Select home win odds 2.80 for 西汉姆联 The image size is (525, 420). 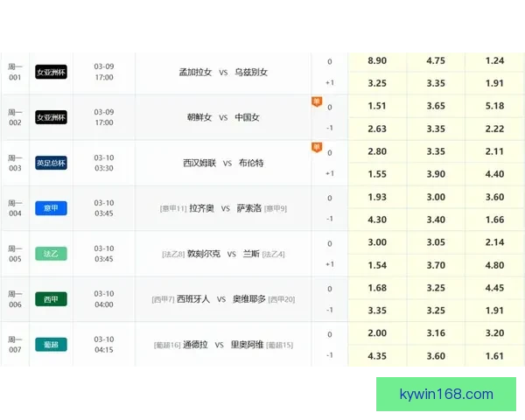[377, 151]
